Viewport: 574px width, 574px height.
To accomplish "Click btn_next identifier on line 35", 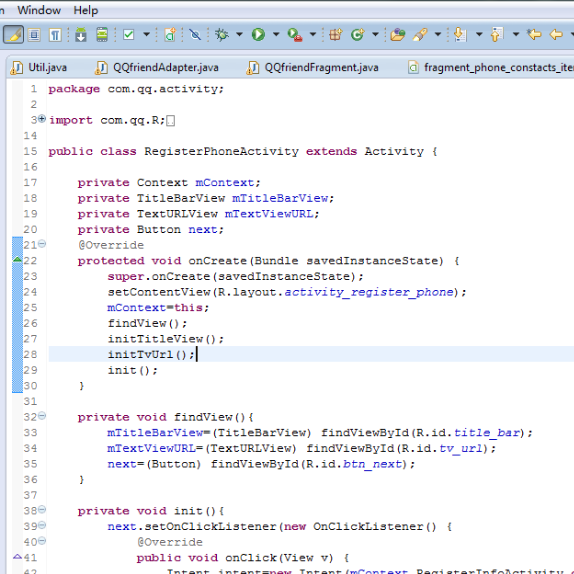I will click(372, 464).
